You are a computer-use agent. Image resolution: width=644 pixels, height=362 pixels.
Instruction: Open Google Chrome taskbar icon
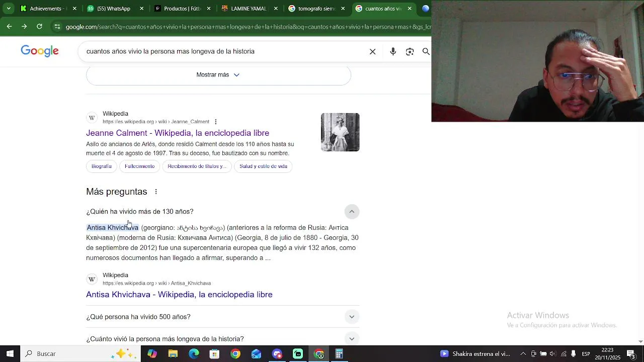pos(235,354)
